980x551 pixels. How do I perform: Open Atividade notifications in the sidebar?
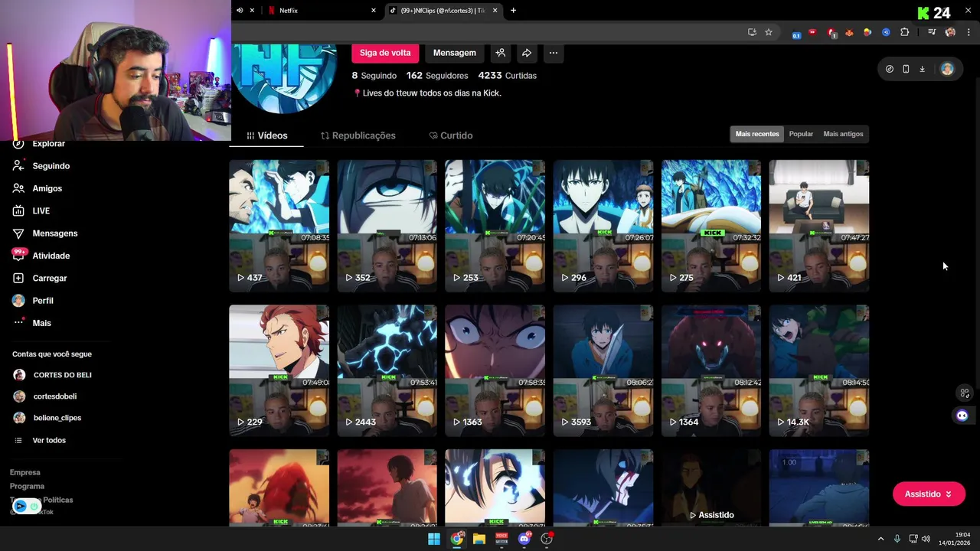click(x=51, y=256)
